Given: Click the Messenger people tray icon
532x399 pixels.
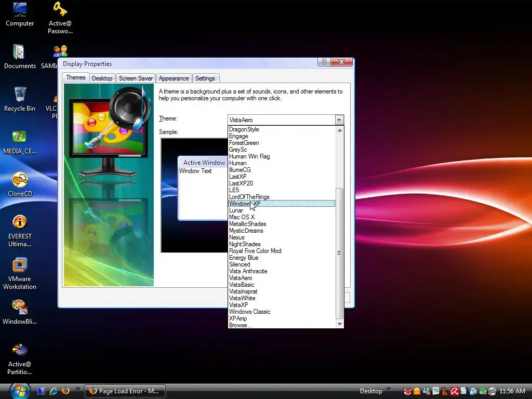Looking at the screenshot, I should [427, 391].
